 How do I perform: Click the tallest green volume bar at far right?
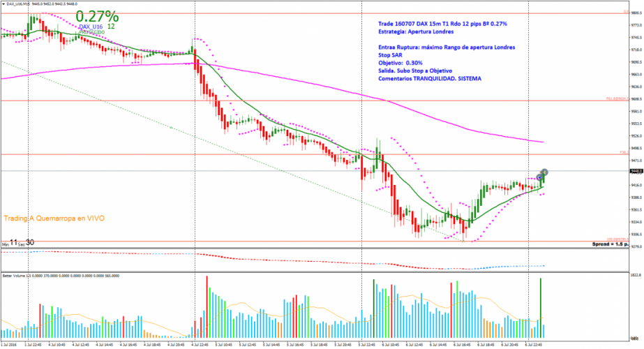[541, 300]
